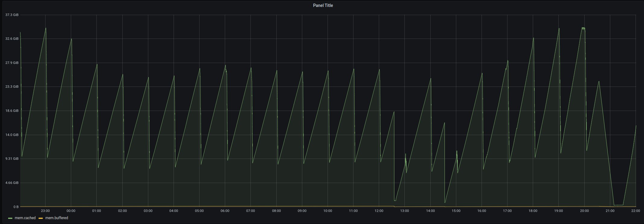The image size is (644, 224).
Task: Click the 00:00 time axis label
Action: tap(71, 211)
